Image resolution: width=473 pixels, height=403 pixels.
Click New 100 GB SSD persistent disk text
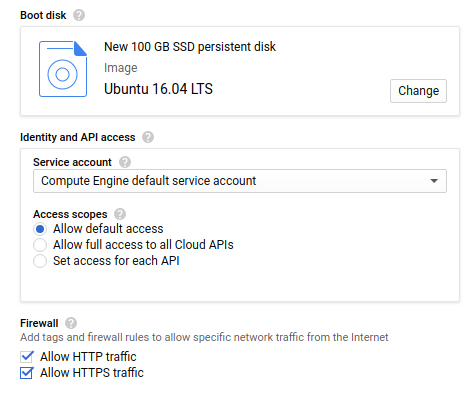coord(190,47)
